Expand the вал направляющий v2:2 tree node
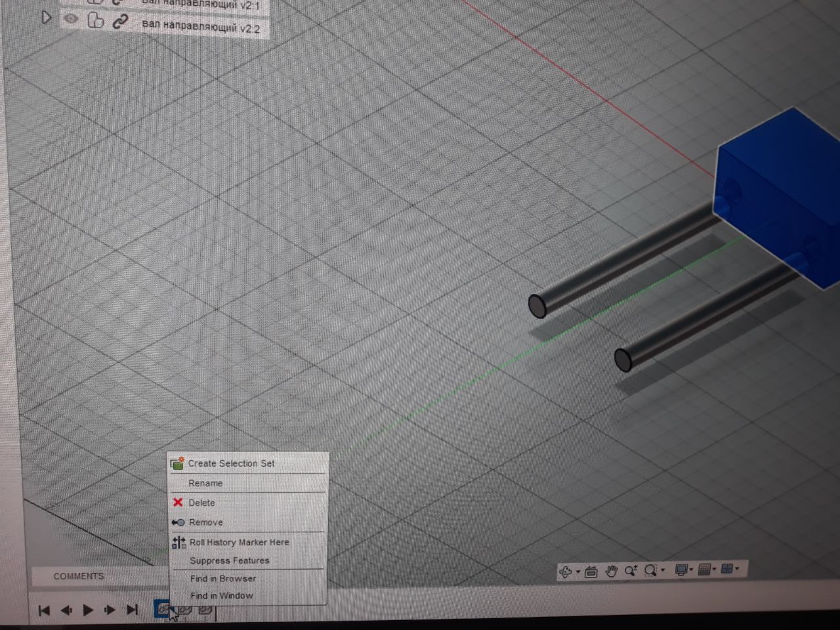This screenshot has width=840, height=630. [46, 17]
